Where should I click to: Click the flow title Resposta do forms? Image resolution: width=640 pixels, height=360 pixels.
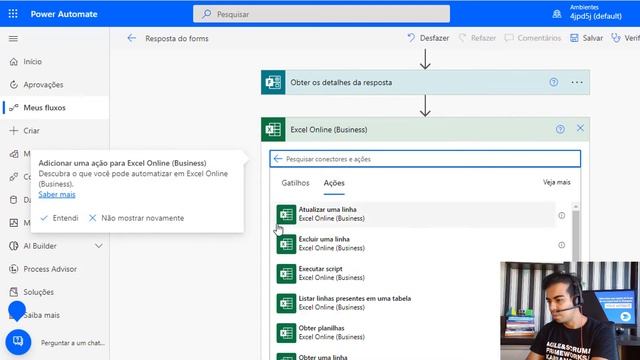click(x=177, y=38)
